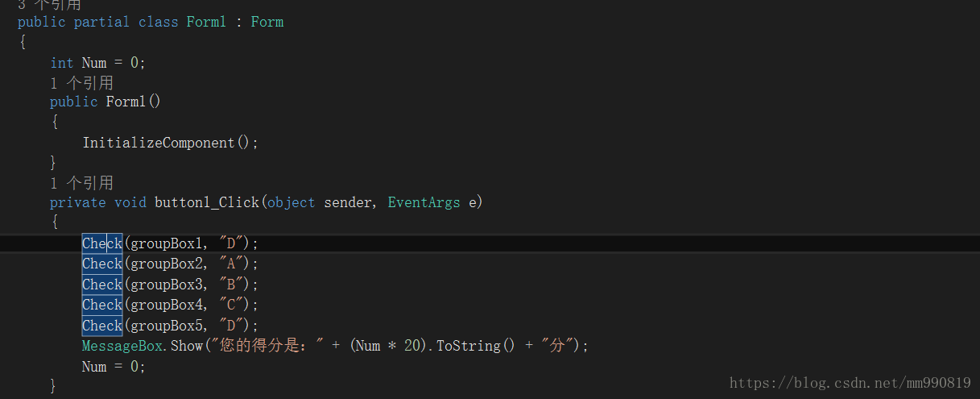Click the 'object' parameter type

click(x=292, y=202)
